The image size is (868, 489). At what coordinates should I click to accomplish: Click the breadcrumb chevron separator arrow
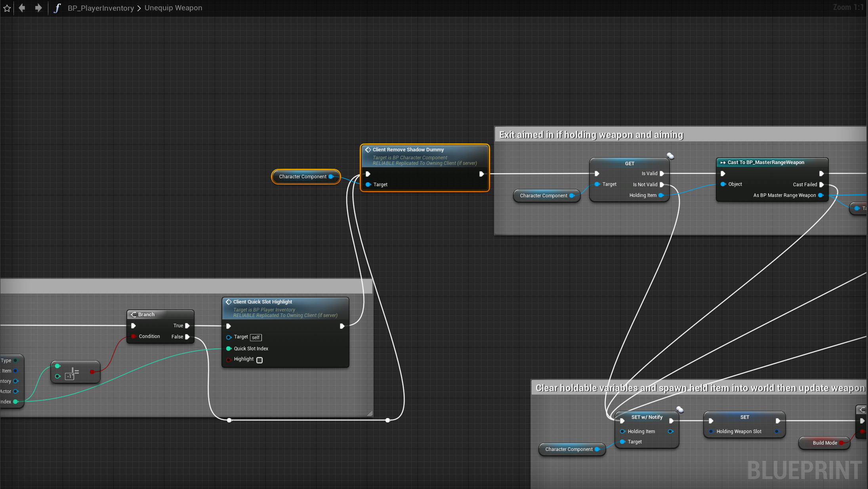(x=139, y=8)
